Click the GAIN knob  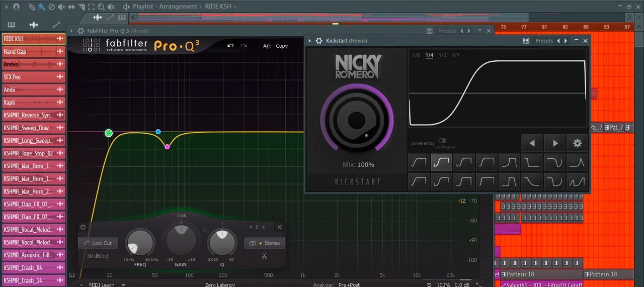tap(181, 240)
